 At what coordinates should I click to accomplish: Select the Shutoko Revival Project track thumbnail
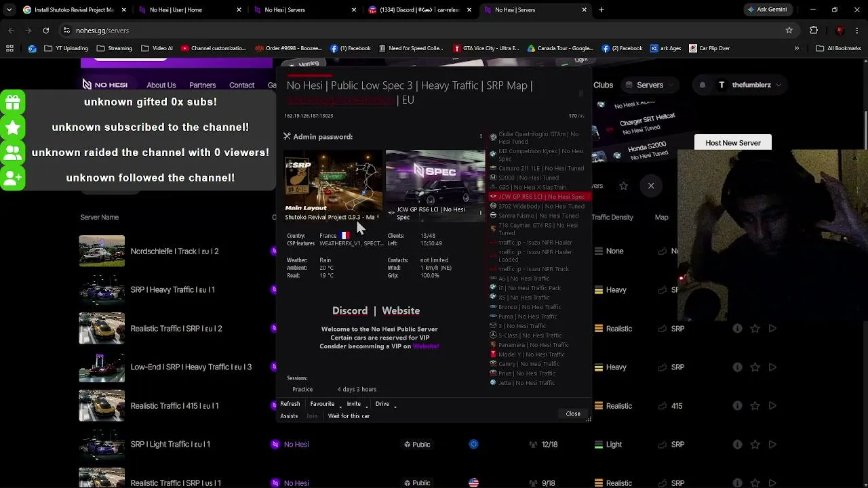click(x=333, y=184)
